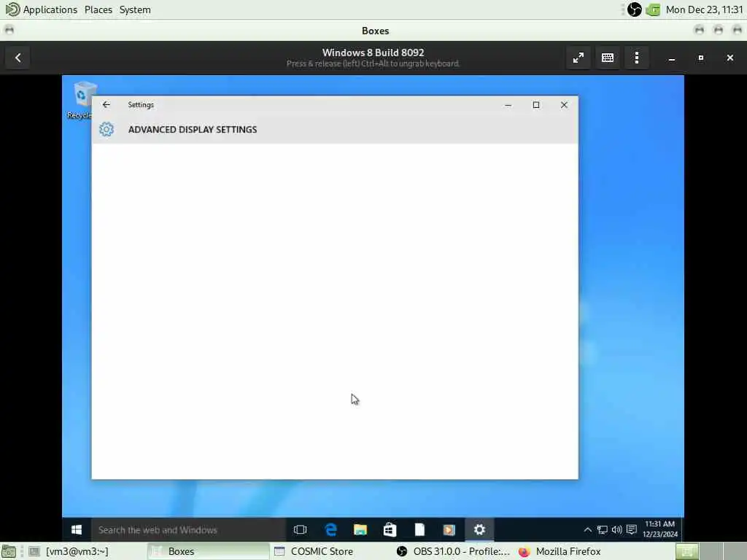
Task: Close the Settings window
Action: click(564, 105)
